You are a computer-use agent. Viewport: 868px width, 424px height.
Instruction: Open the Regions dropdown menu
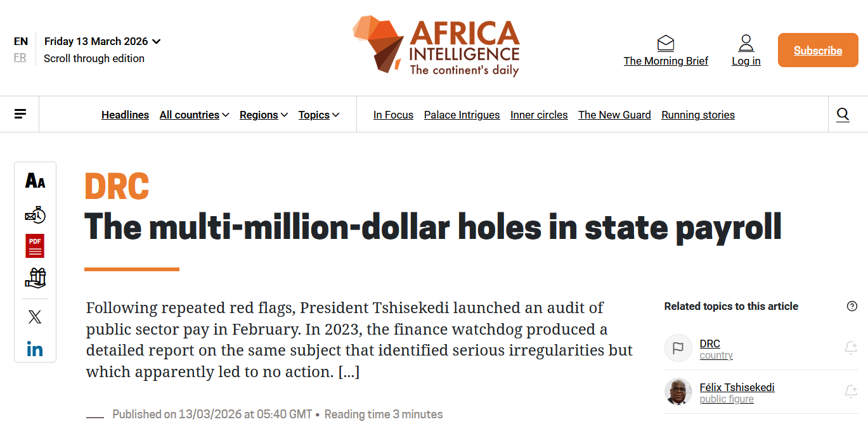[x=263, y=115]
